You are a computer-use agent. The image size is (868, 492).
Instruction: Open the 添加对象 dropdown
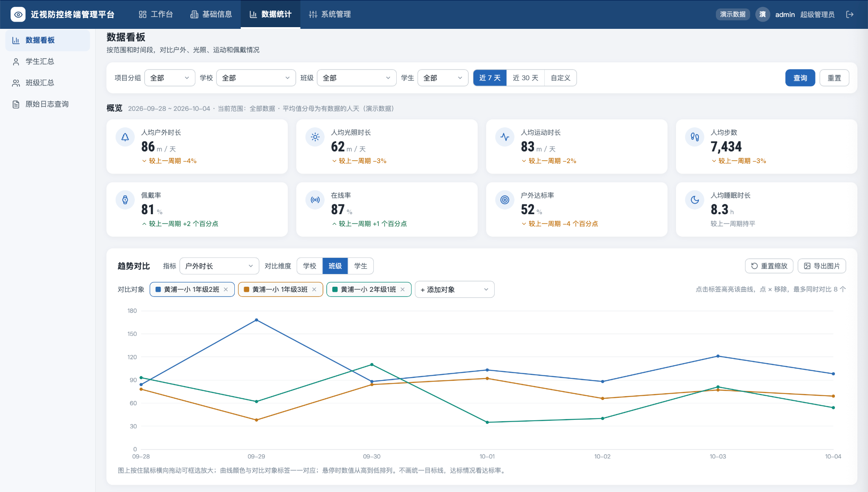tap(455, 289)
